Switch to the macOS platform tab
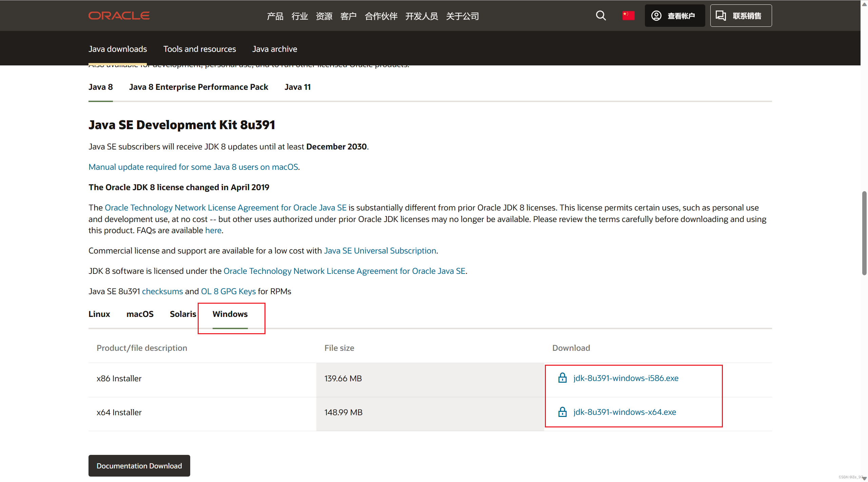The image size is (868, 482). coord(140,314)
